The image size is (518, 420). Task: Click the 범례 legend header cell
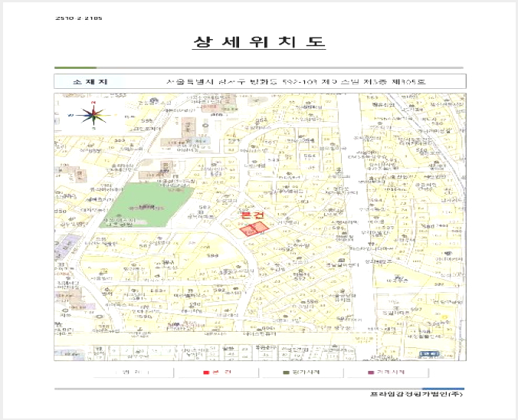tap(133, 372)
